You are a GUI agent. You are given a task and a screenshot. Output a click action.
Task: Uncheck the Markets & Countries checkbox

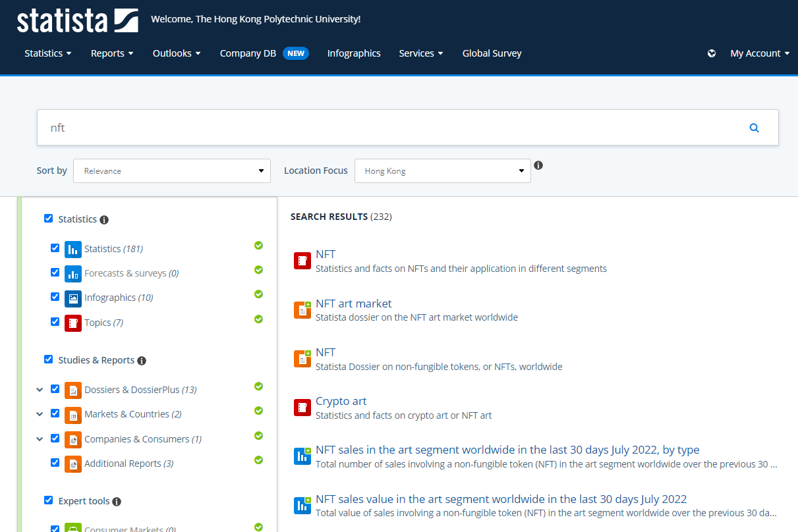(x=55, y=413)
